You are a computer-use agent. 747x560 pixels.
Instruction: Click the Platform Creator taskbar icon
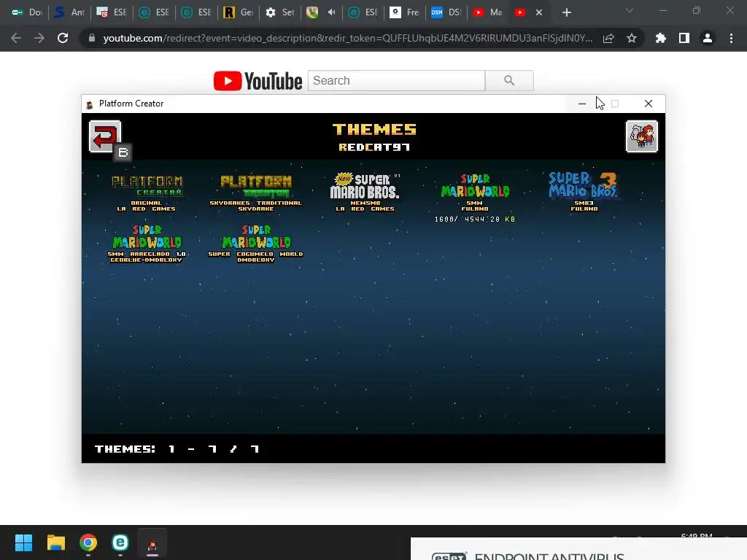click(x=152, y=543)
